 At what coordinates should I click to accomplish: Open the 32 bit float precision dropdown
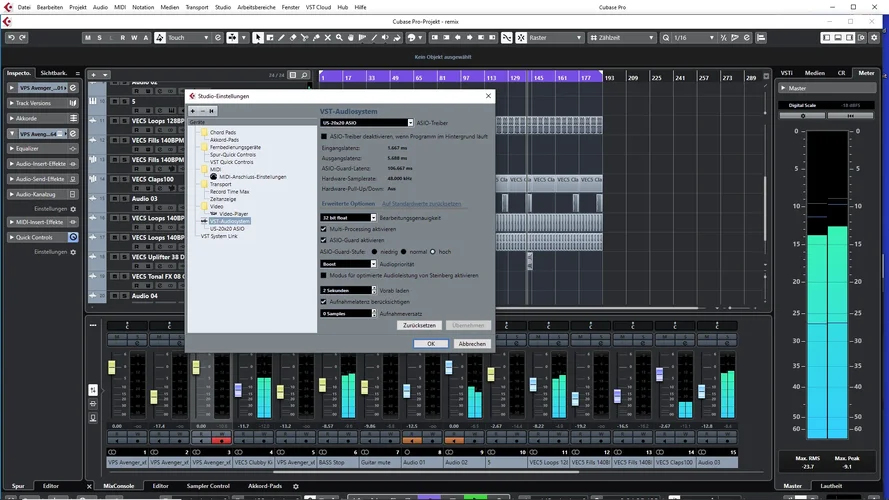point(348,217)
